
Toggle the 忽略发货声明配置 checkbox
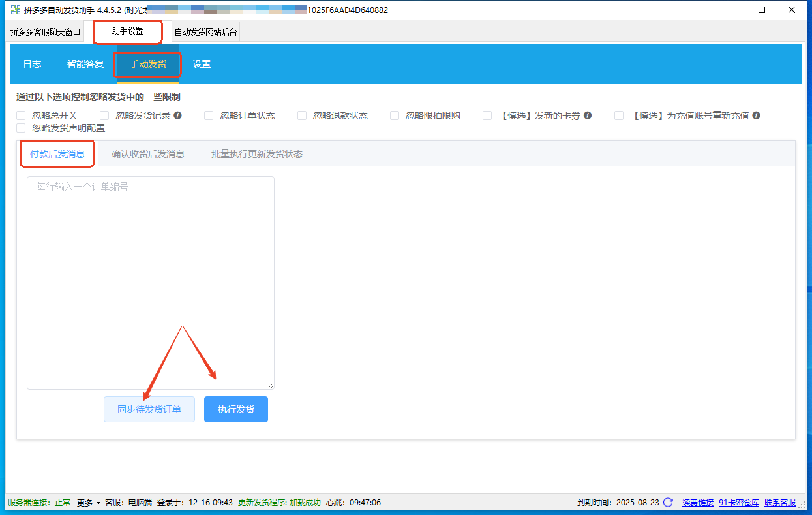[x=21, y=128]
